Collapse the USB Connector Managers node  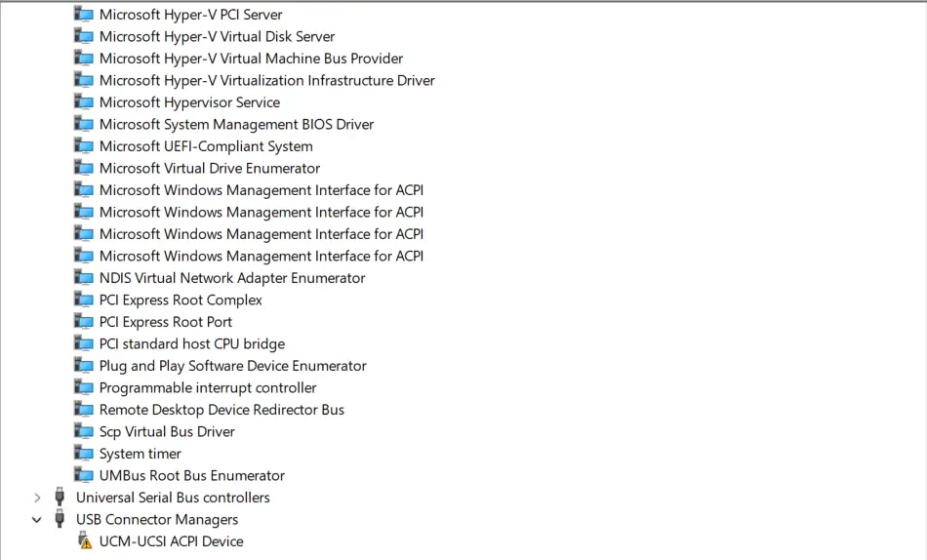[x=37, y=520]
